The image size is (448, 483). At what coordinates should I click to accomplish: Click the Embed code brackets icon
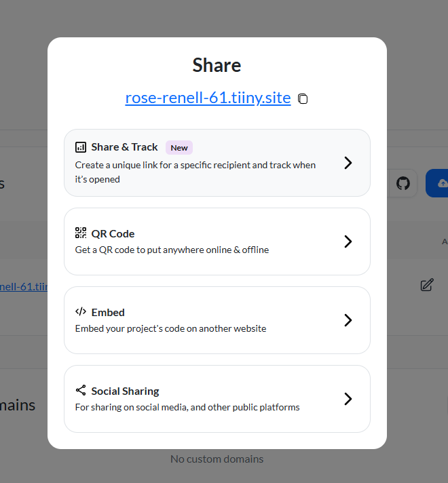pos(81,312)
